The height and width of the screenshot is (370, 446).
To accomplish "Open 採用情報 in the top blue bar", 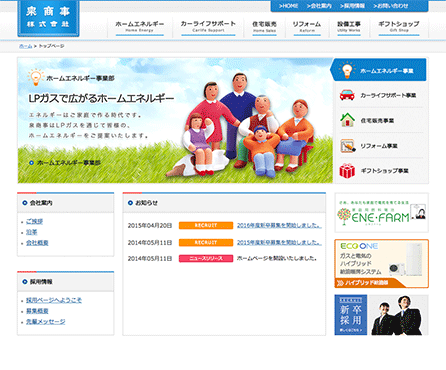I will tap(352, 6).
